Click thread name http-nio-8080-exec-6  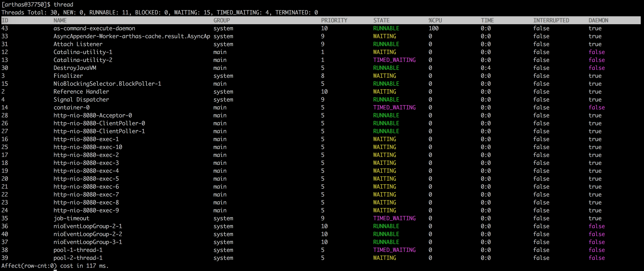point(86,186)
